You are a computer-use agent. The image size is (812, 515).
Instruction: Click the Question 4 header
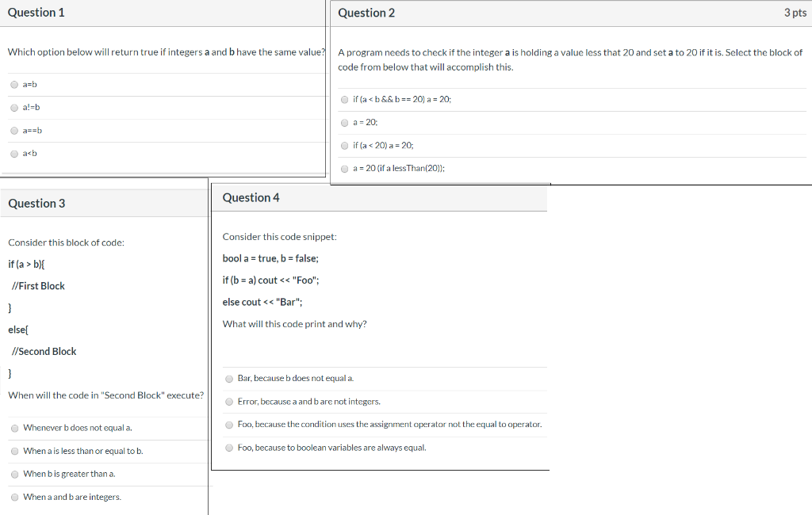point(249,197)
